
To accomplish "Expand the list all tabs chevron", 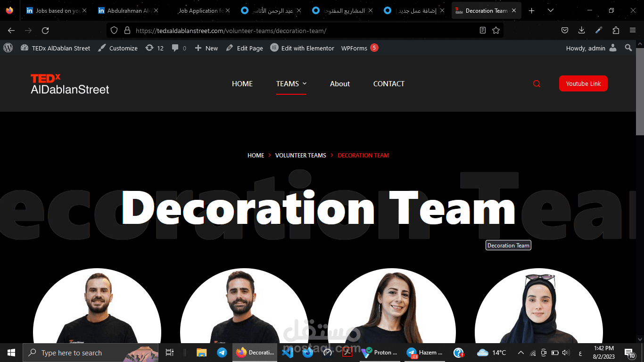I will pos(551,10).
